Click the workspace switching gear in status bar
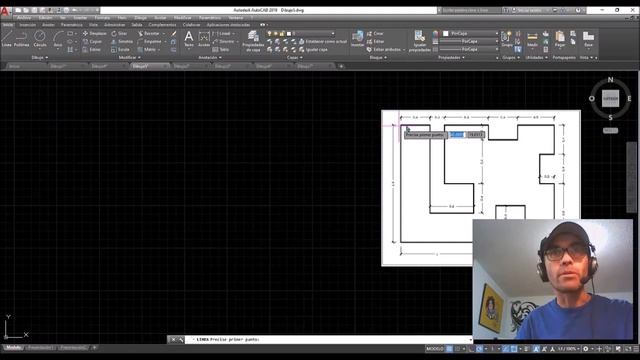This screenshot has width=640, height=360. (586, 349)
